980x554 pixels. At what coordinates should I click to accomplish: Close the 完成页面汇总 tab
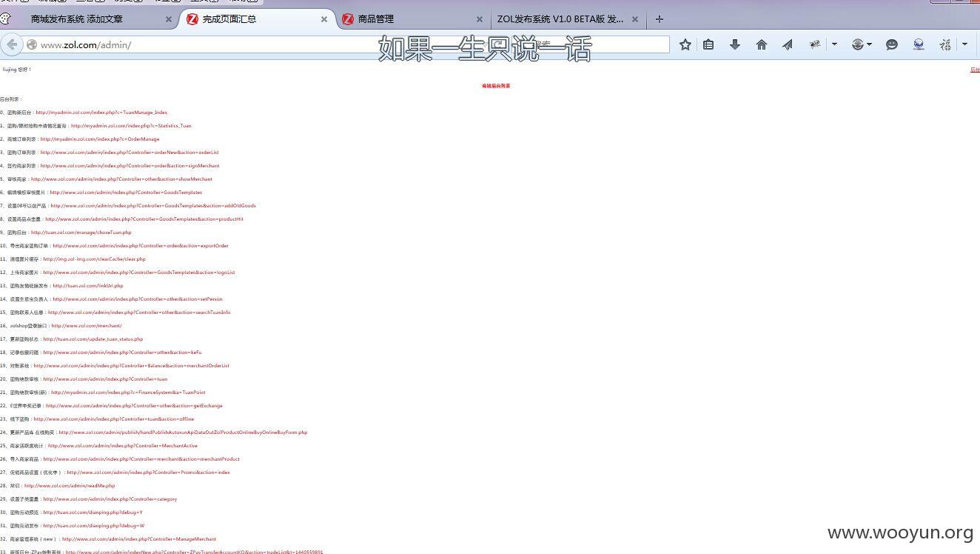pos(323,19)
